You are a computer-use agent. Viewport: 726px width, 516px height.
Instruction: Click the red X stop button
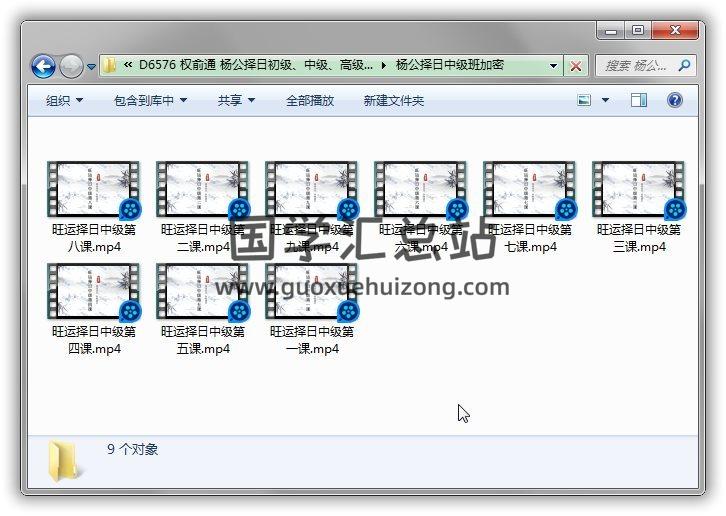coord(576,66)
